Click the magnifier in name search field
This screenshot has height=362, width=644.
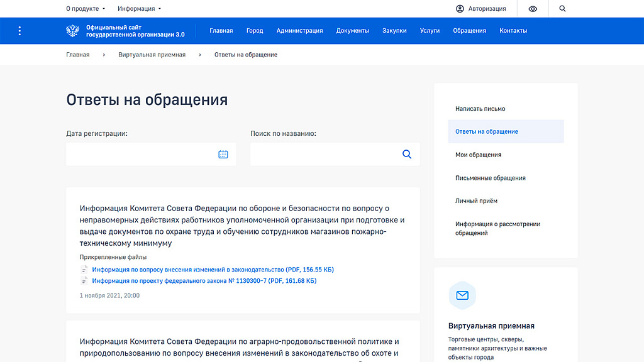pyautogui.click(x=407, y=154)
